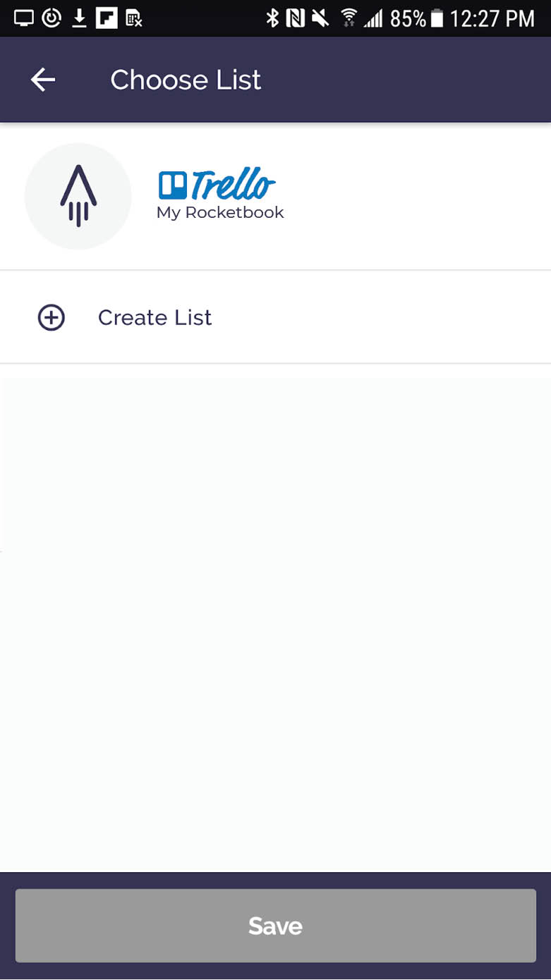Click the muted sound status icon

click(320, 18)
